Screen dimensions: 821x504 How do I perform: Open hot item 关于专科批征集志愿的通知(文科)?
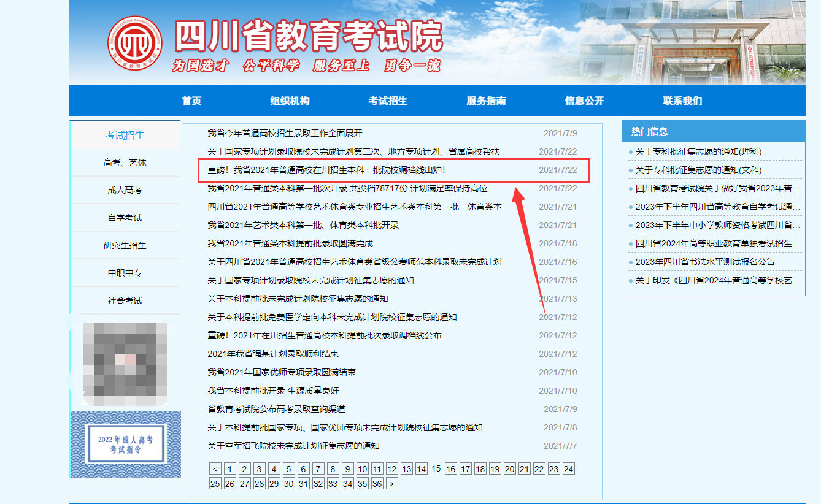[x=698, y=170]
